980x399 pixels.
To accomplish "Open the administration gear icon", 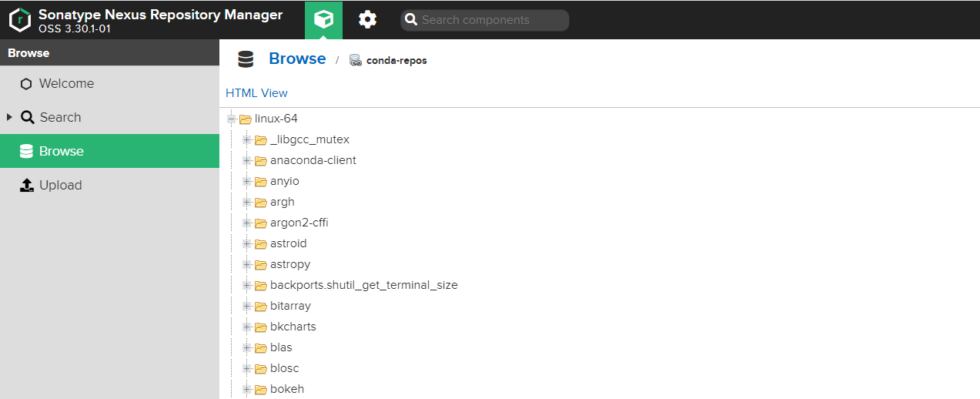I will (368, 19).
